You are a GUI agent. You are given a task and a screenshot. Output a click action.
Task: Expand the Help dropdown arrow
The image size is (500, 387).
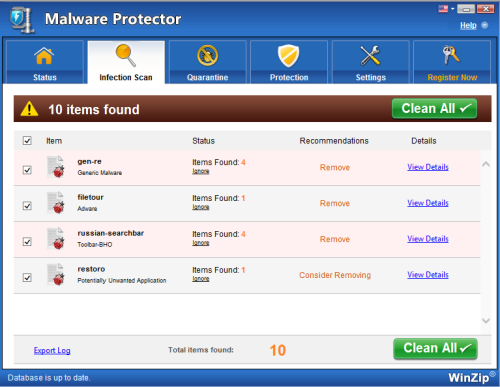pyautogui.click(x=485, y=25)
